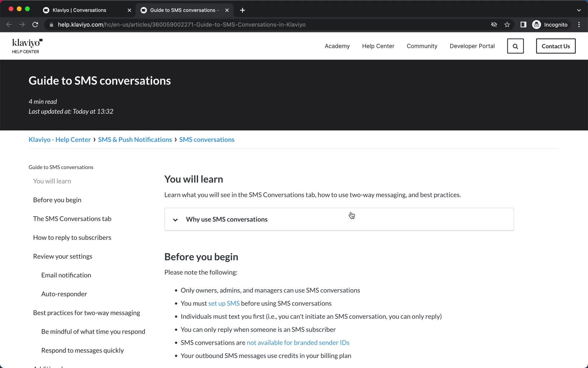The image size is (588, 368).
Task: Click the browser address bar input field
Action: click(182, 25)
